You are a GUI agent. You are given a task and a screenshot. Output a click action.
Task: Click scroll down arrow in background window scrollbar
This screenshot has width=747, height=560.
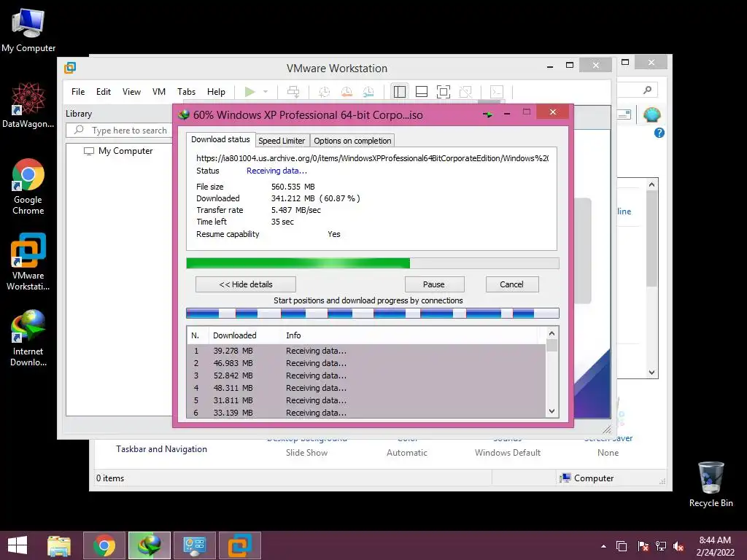click(651, 373)
